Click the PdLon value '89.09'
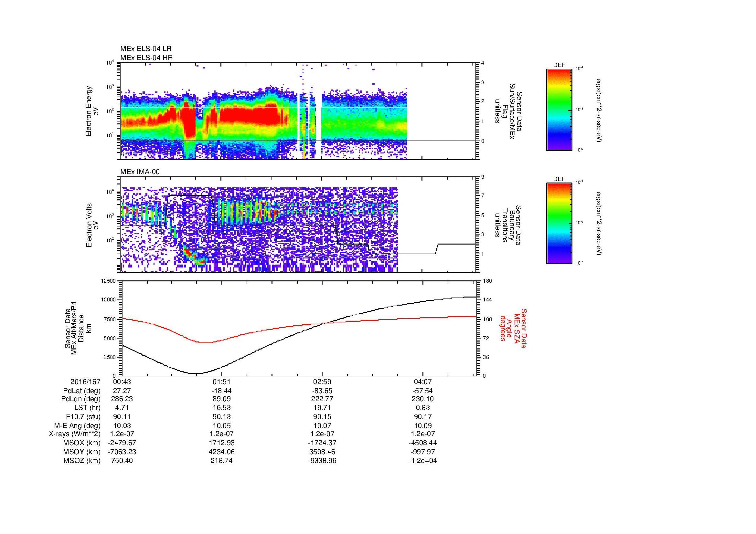The width and height of the screenshot is (756, 534). 222,399
